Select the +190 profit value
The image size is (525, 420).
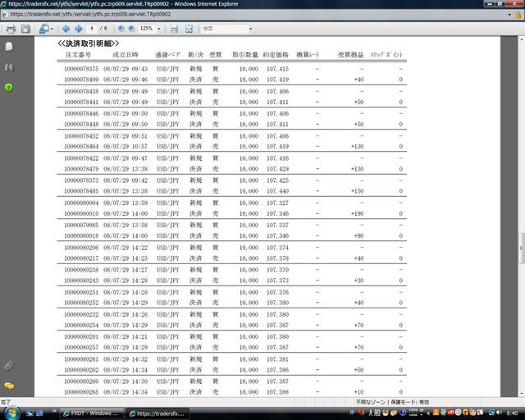(358, 213)
